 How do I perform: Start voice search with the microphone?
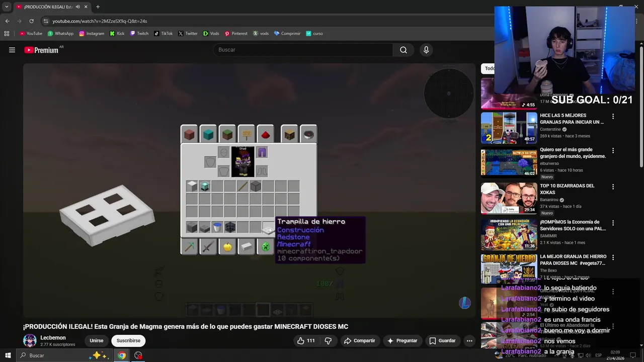click(x=426, y=50)
